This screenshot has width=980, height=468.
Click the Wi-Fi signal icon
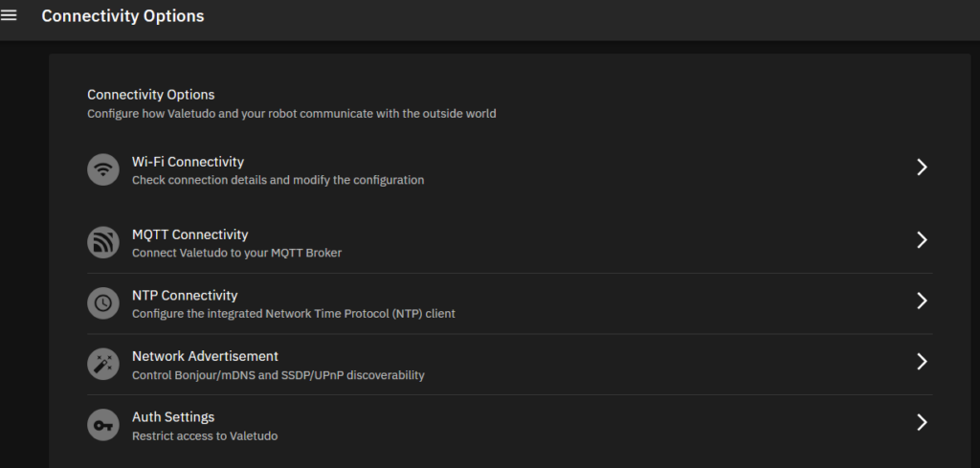click(103, 169)
